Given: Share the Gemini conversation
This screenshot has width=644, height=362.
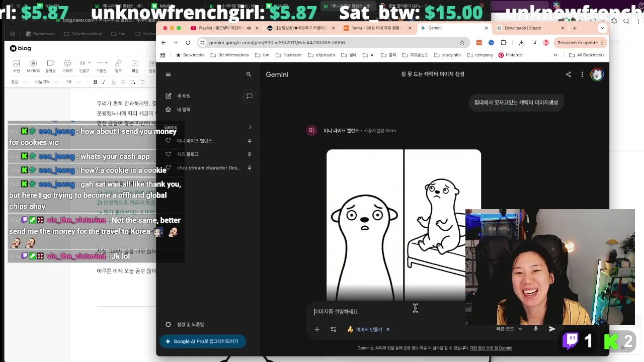Looking at the screenshot, I should pyautogui.click(x=569, y=74).
